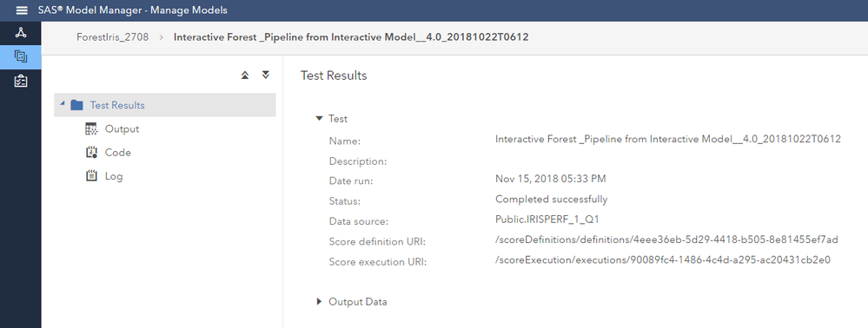Viewport: 868px width, 328px height.
Task: Expand all tree nodes with down arrows
Action: [x=266, y=75]
